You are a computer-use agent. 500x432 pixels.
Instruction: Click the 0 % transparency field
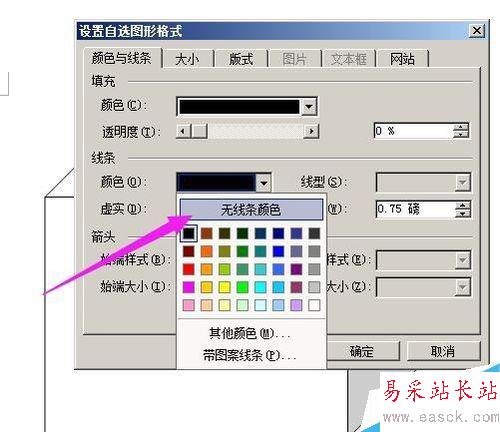(413, 131)
